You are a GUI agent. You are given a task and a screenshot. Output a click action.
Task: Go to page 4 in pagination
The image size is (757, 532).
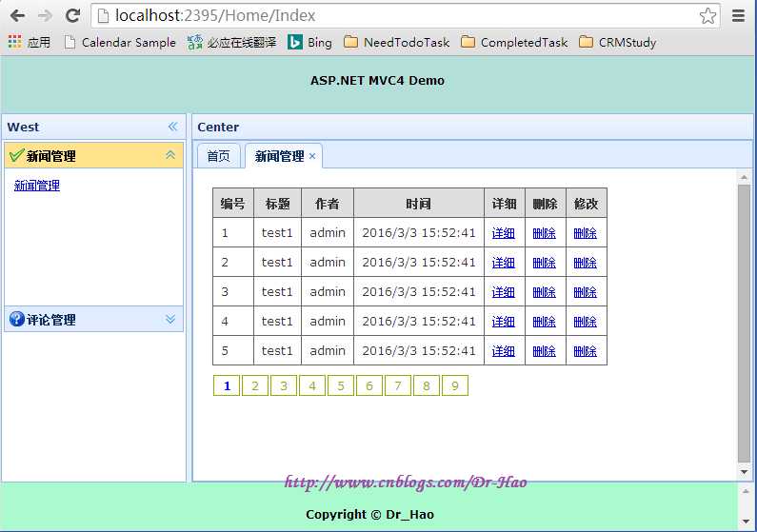312,385
